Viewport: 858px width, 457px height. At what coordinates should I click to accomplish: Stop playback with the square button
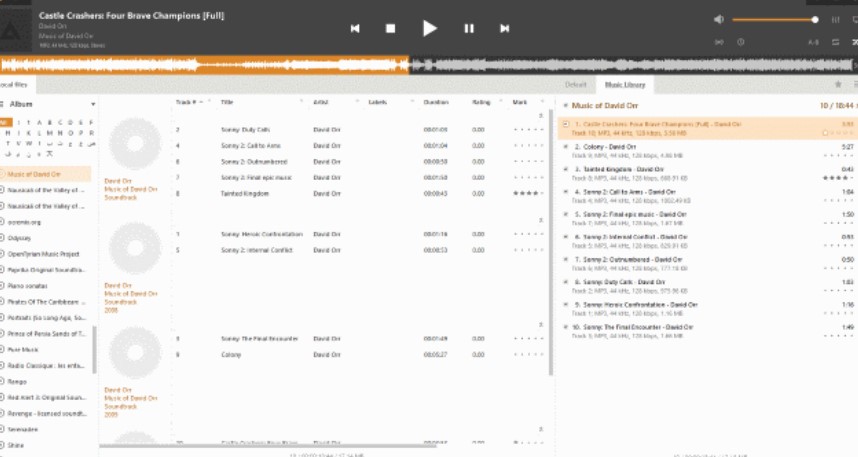pos(390,28)
